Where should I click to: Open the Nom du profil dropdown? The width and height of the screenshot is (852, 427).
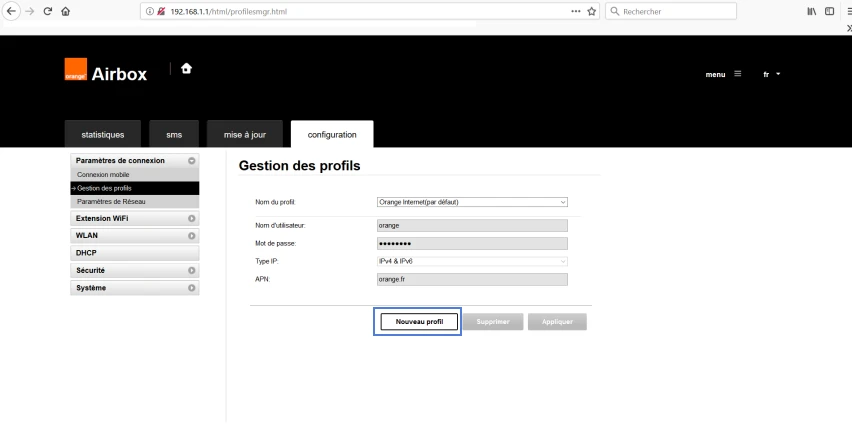(x=472, y=202)
